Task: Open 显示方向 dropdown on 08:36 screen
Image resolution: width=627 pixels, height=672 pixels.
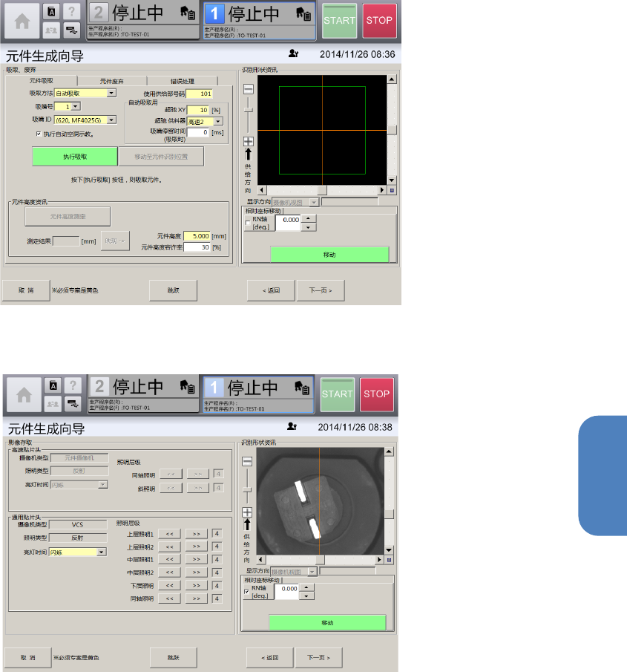Action: coord(315,202)
